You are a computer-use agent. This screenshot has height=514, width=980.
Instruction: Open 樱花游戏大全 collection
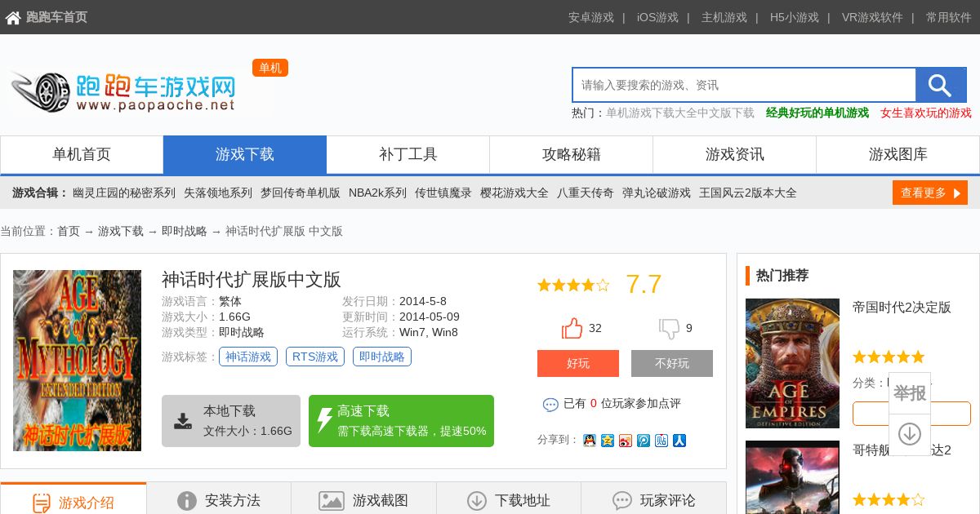pyautogui.click(x=514, y=193)
